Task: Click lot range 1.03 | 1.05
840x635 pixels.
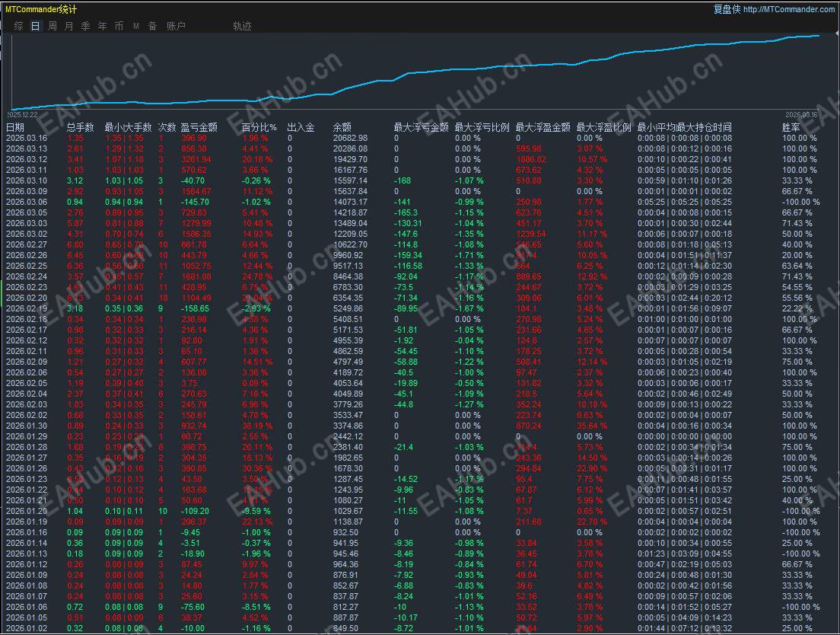Action: coord(124,180)
